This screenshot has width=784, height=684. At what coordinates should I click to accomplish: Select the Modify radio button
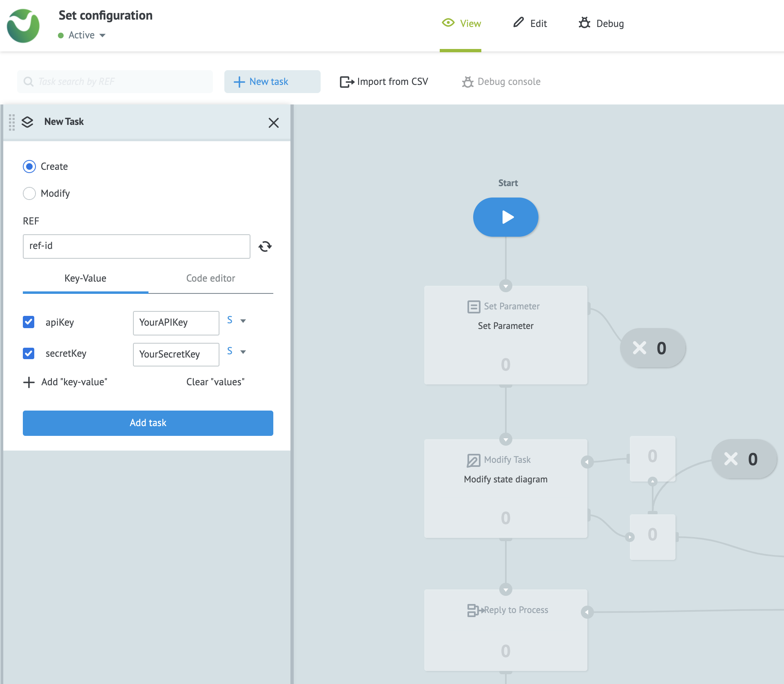point(29,193)
